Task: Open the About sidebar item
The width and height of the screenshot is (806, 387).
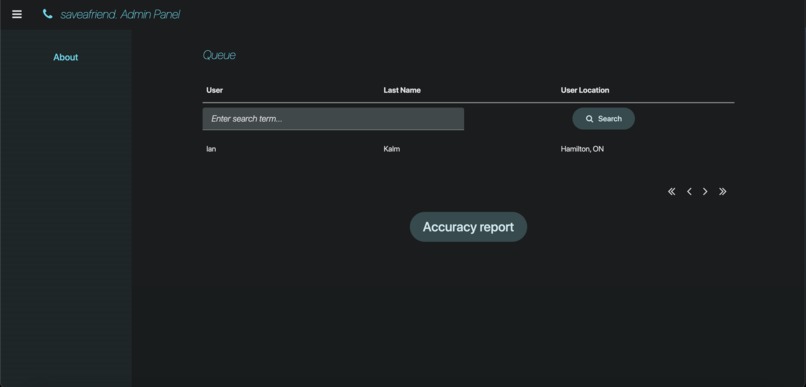Action: 66,57
